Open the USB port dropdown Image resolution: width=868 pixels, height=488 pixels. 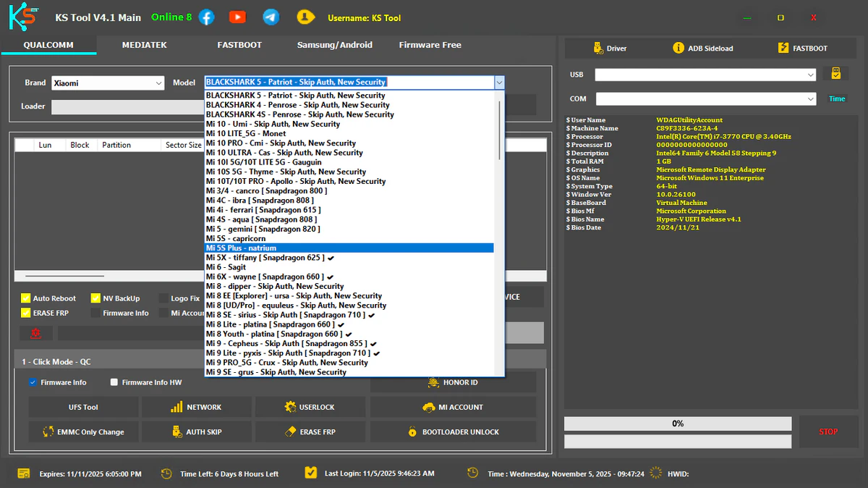705,75
